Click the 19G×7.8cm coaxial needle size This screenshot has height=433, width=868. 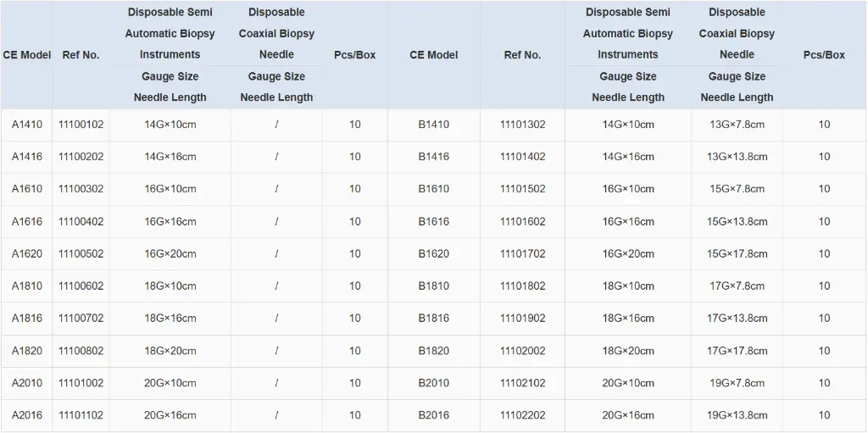(737, 383)
